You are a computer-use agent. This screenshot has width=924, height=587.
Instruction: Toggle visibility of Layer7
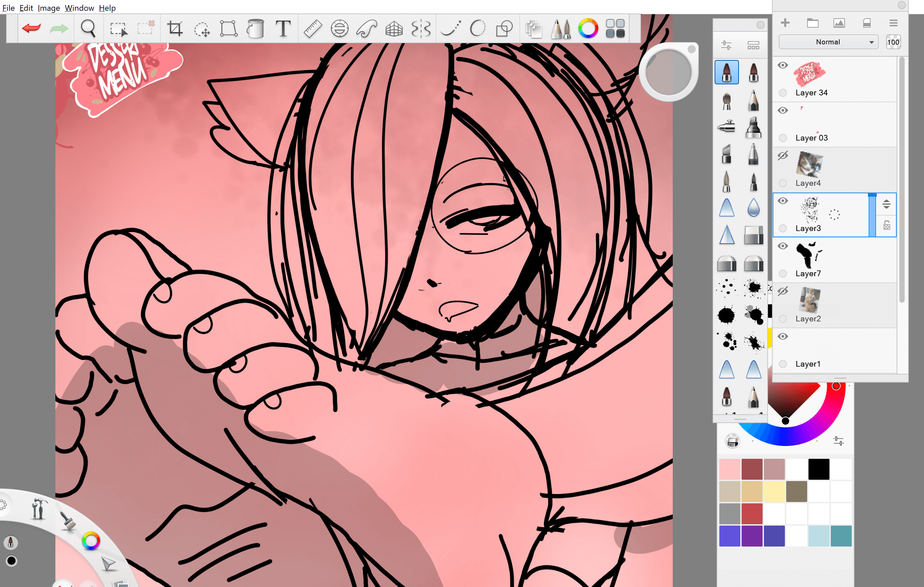(783, 246)
